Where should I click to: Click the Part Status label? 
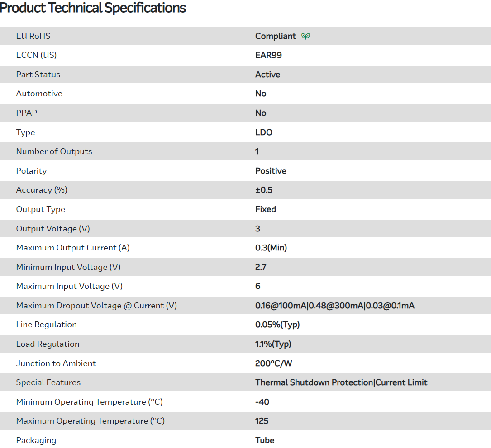click(x=38, y=75)
